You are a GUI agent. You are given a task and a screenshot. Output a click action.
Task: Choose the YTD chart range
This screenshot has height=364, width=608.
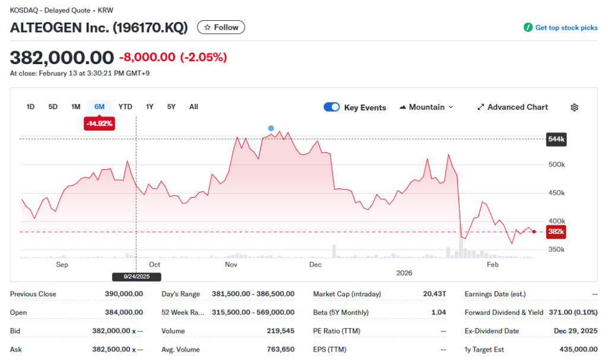(125, 107)
